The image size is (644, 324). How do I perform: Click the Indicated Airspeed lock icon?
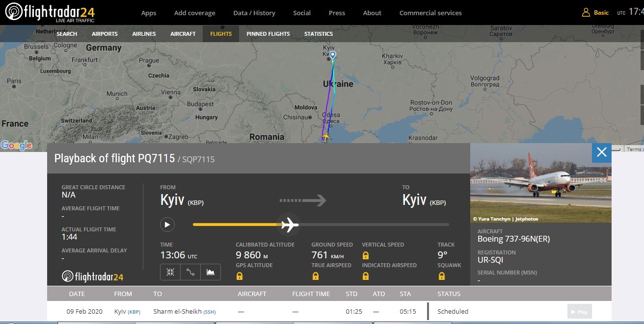(x=365, y=276)
